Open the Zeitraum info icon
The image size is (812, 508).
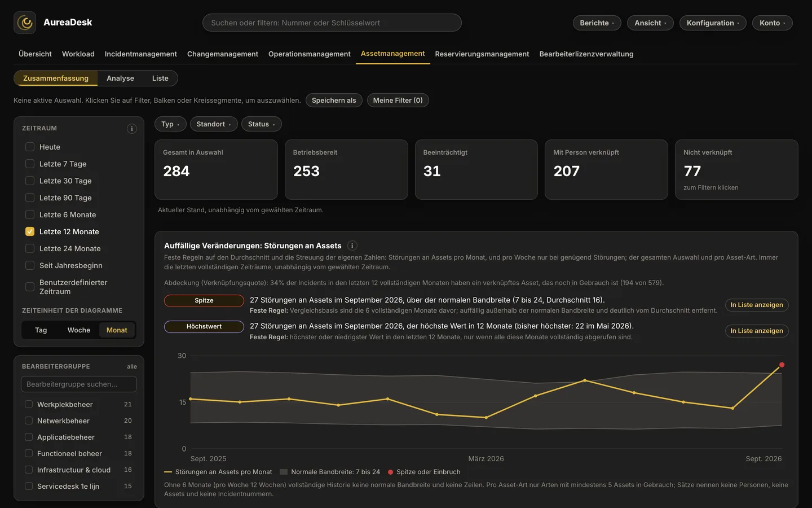tap(132, 129)
